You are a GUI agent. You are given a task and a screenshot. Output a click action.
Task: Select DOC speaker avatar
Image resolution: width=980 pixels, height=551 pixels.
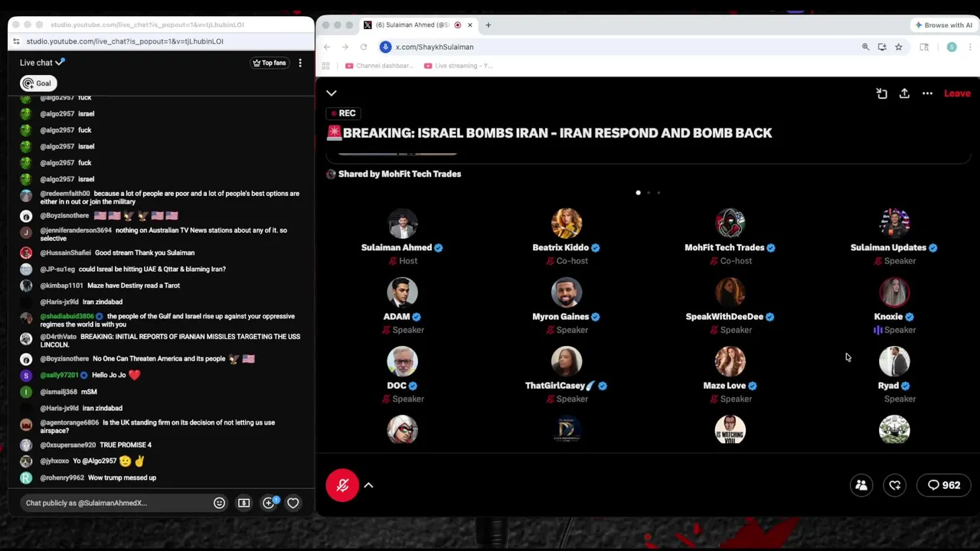point(402,361)
